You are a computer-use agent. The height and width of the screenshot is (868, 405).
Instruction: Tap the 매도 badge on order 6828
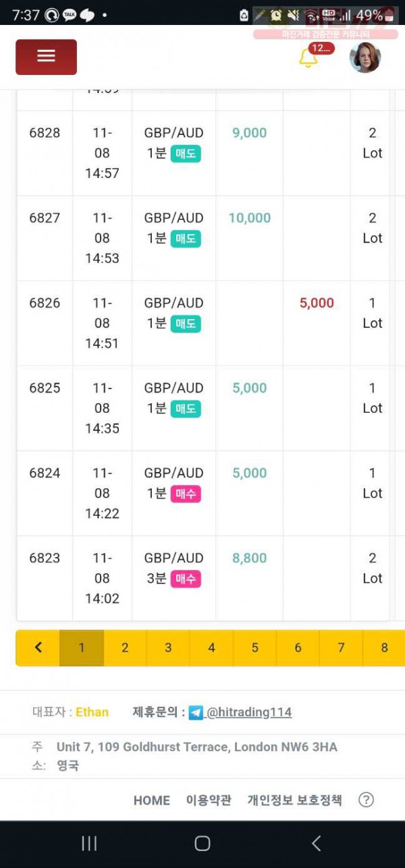coord(186,154)
